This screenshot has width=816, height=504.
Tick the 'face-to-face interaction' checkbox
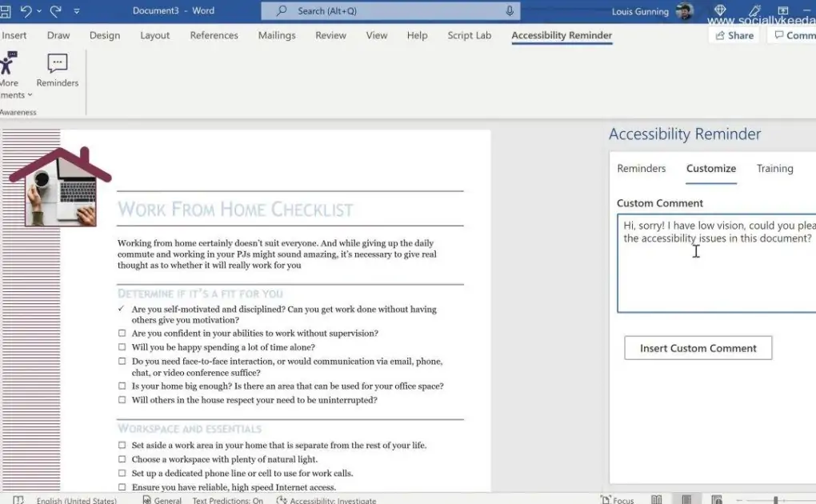click(x=122, y=362)
